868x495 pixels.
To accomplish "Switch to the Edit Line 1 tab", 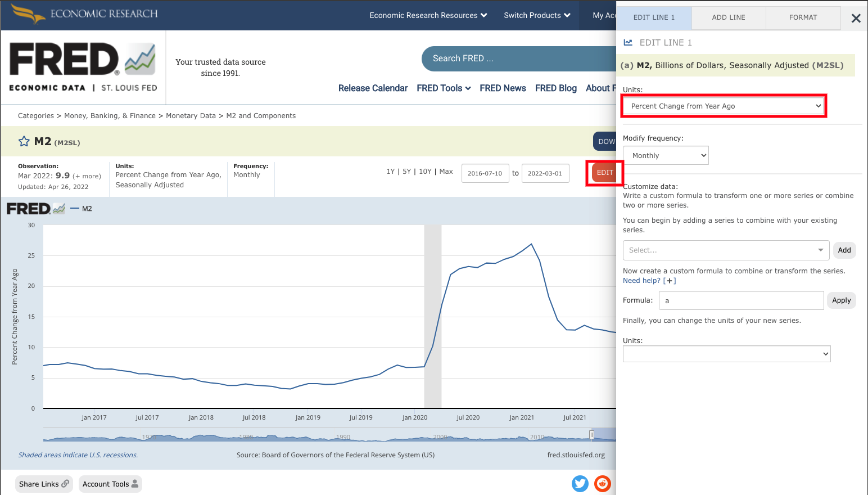I will pos(654,17).
